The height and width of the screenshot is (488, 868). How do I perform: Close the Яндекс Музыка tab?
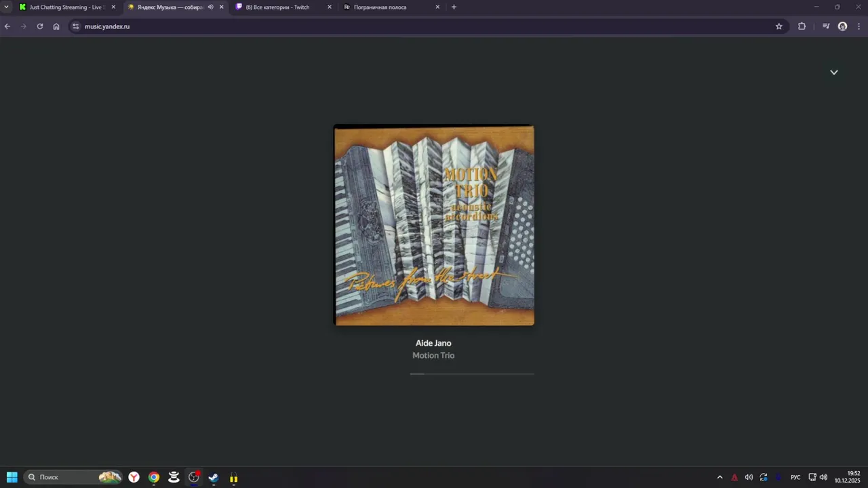click(x=221, y=7)
